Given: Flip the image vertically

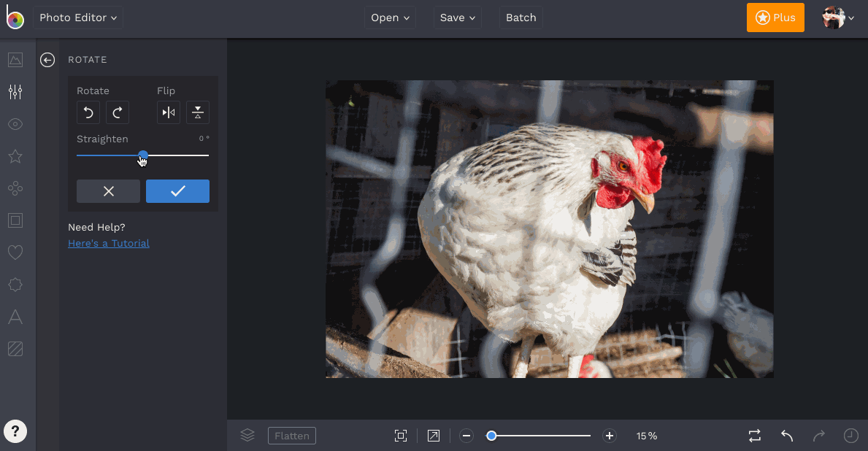Looking at the screenshot, I should 198,113.
